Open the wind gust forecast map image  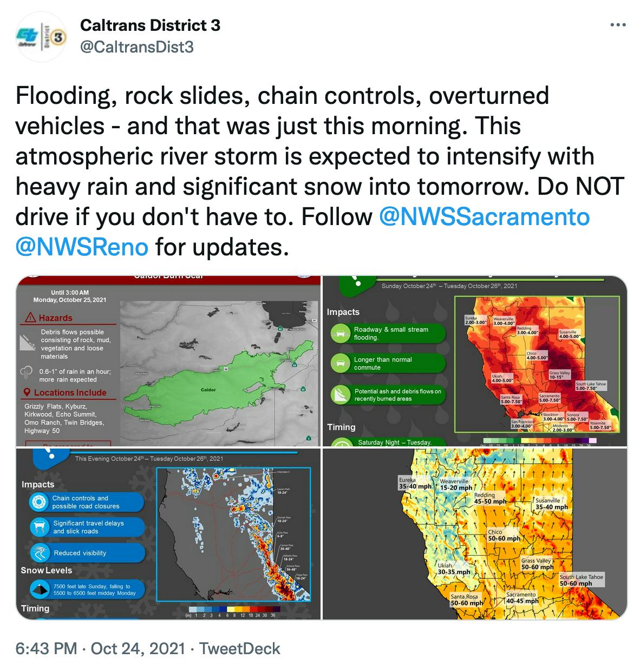[x=475, y=534]
